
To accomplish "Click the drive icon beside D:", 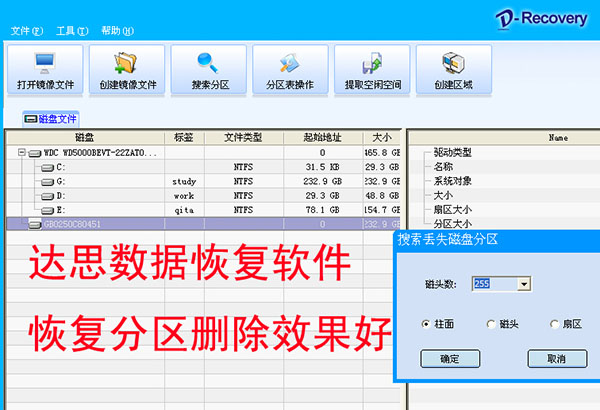I will pyautogui.click(x=47, y=196).
